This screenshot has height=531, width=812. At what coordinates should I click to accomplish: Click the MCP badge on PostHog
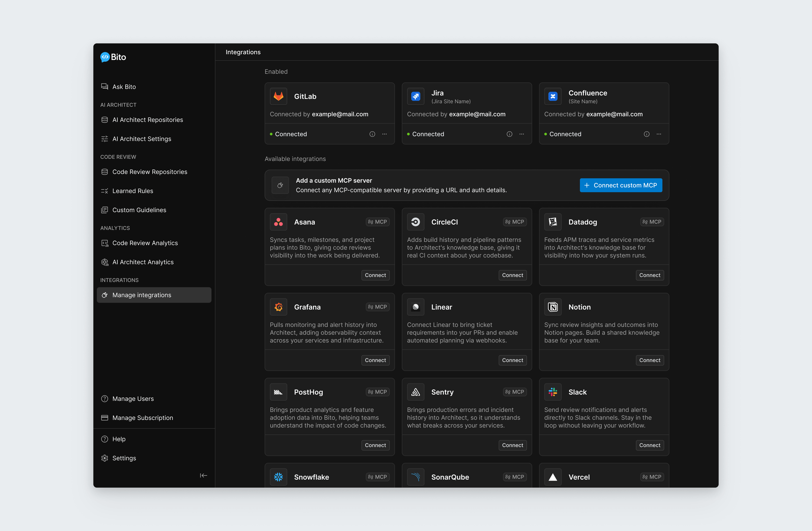(x=377, y=392)
